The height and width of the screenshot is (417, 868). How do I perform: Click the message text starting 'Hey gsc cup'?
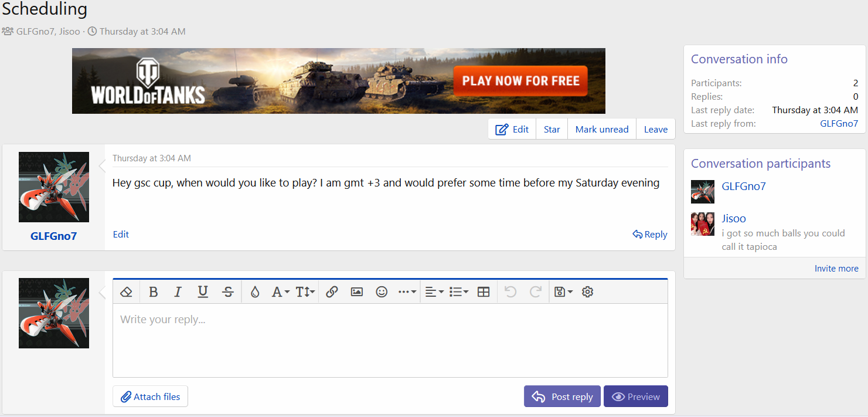tap(386, 183)
